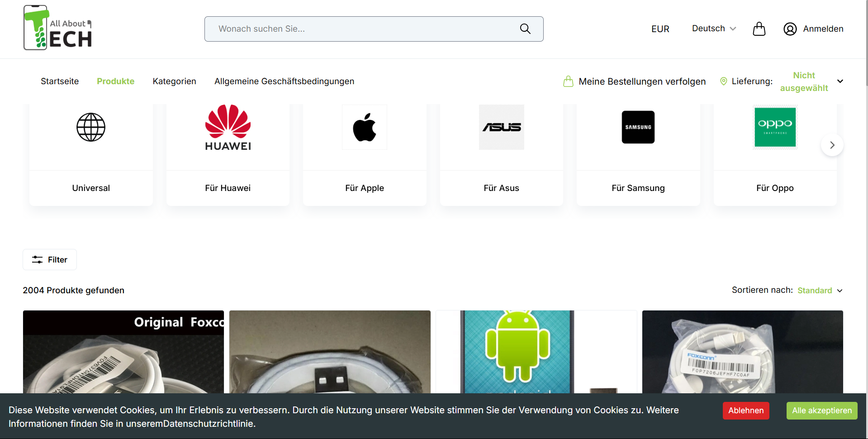The width and height of the screenshot is (868, 439).
Task: Click the user account profile icon
Action: pyautogui.click(x=790, y=29)
